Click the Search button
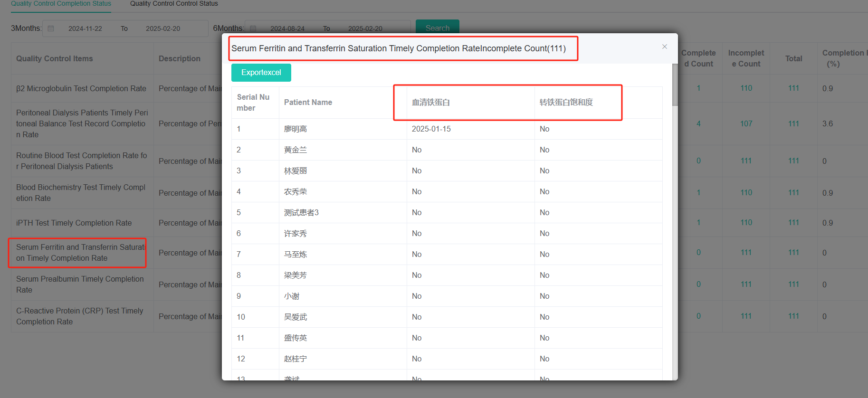 pos(438,28)
